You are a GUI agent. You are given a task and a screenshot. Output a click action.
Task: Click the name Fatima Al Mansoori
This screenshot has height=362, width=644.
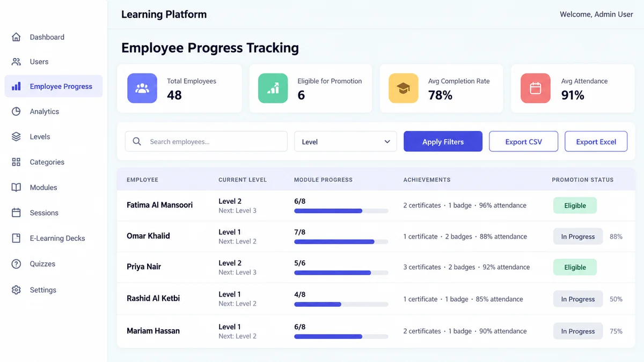coord(159,205)
